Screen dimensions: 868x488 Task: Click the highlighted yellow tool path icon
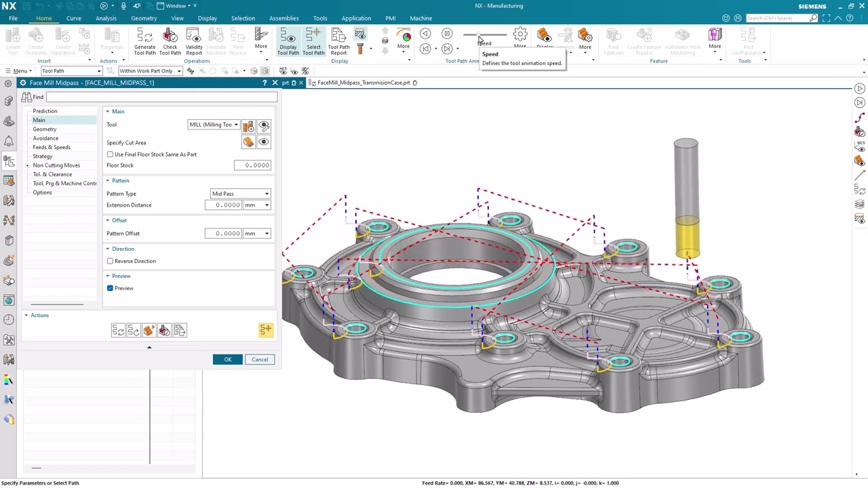(x=265, y=330)
